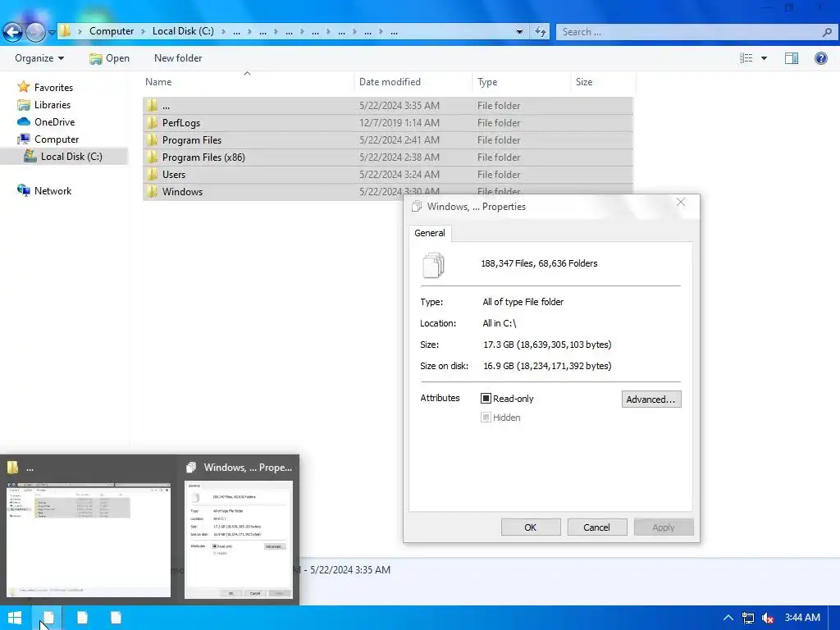The height and width of the screenshot is (630, 840).
Task: Change view with the view icon
Action: pos(746,58)
